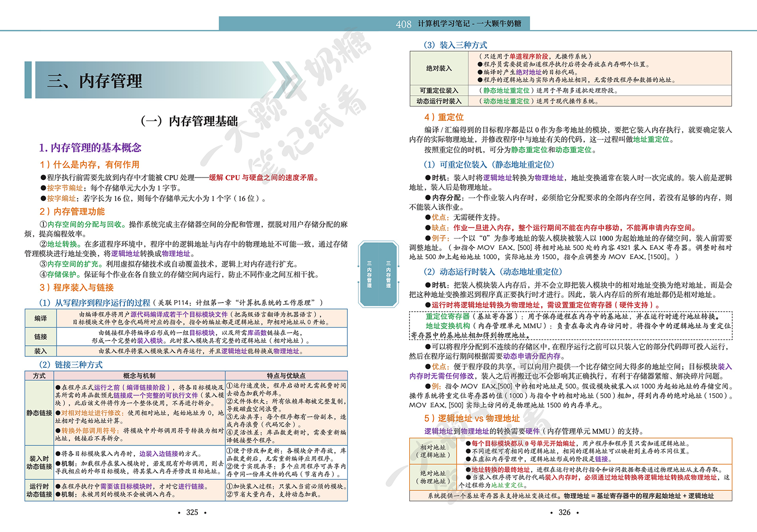Click page number 326
Viewport: 757px width, 532px height.
coord(564,512)
